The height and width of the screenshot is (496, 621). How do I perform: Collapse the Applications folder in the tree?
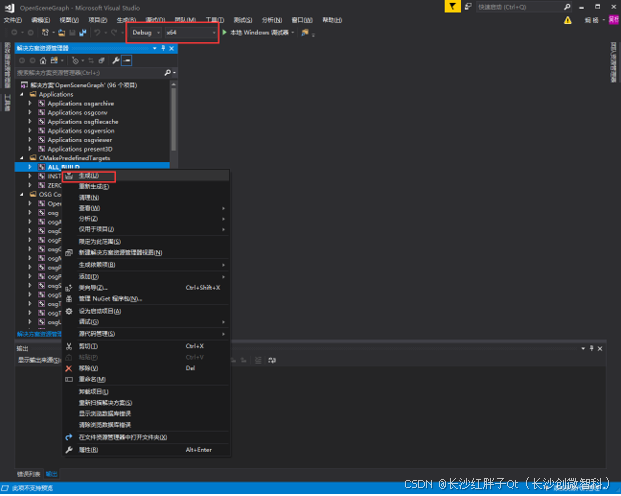pos(22,94)
